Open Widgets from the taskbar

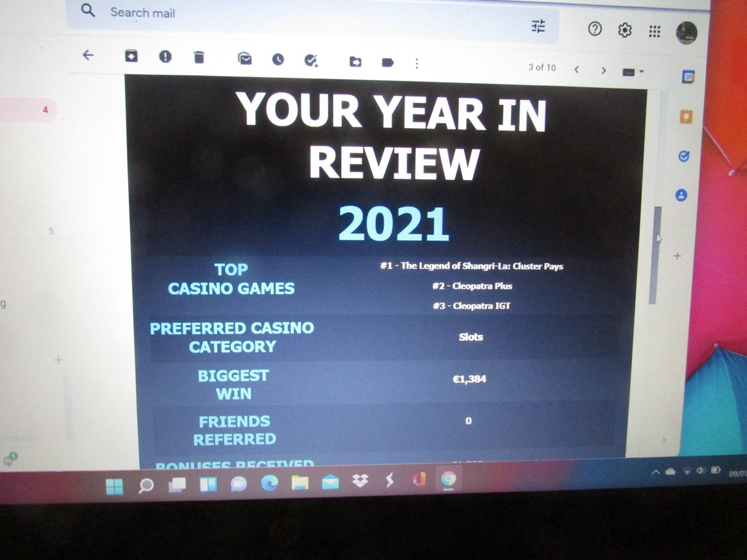click(x=207, y=485)
